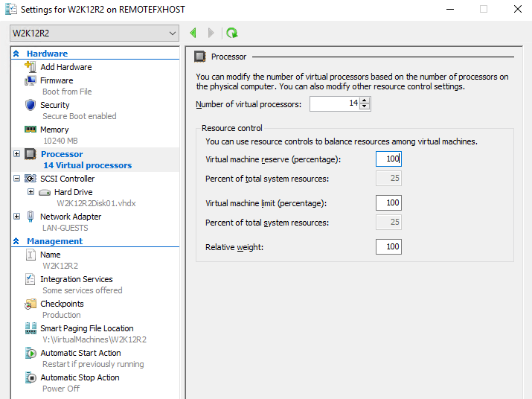Increase the number of virtual processors

tap(364, 100)
